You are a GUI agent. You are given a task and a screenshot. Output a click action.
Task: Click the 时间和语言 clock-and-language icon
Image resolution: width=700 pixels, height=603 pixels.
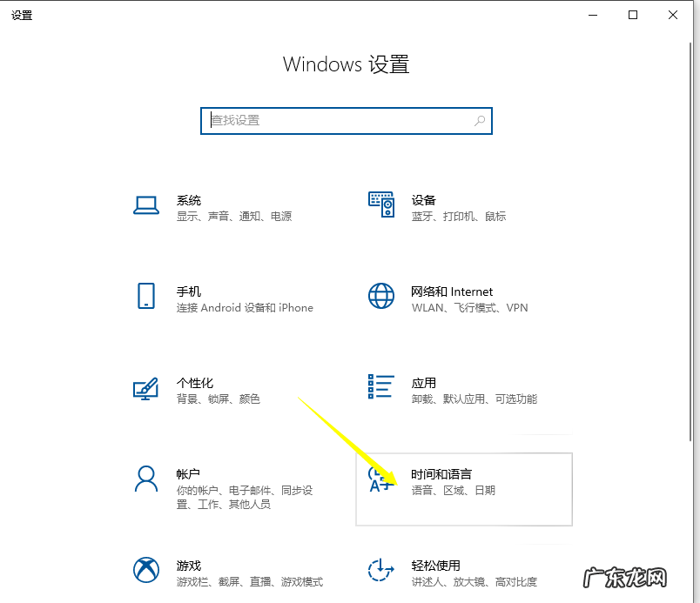pos(380,480)
